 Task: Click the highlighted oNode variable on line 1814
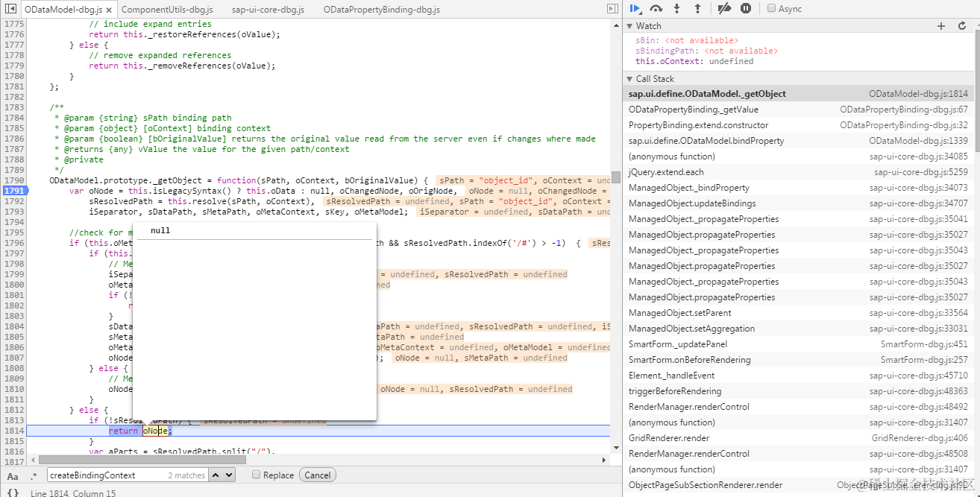click(x=155, y=431)
